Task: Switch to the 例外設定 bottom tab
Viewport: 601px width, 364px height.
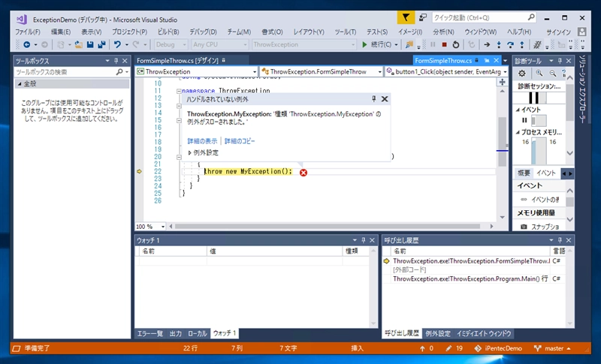Action: click(438, 334)
